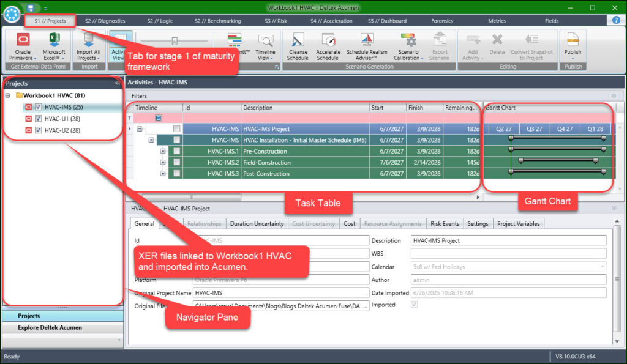Click the red Primavera icon beside HVAC-U1

point(28,119)
